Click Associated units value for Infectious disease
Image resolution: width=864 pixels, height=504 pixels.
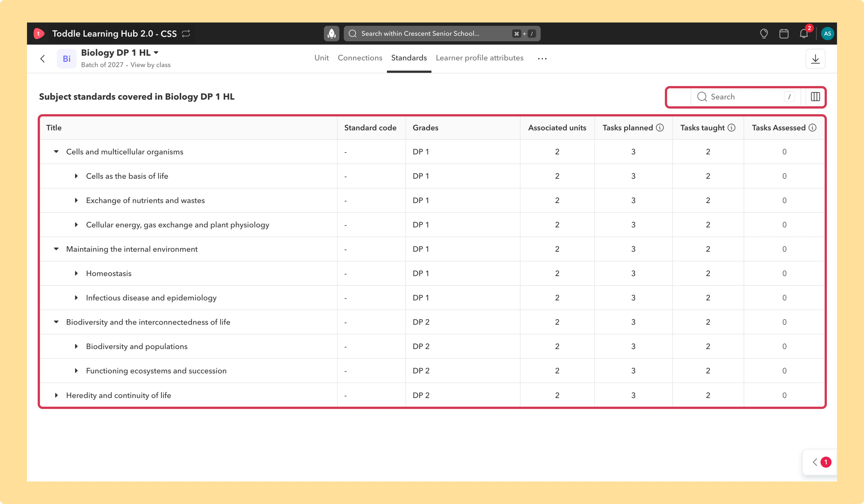(x=557, y=298)
